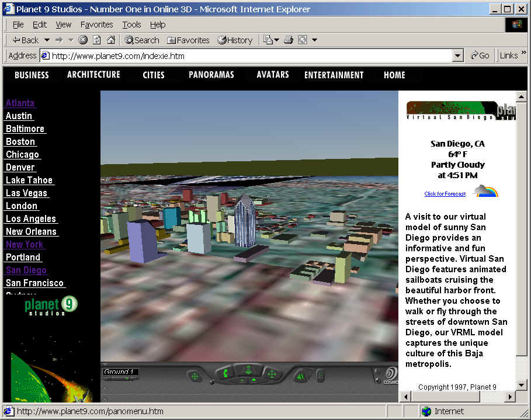Select the Cosmo Player tilt/turn control

pyautogui.click(x=224, y=374)
